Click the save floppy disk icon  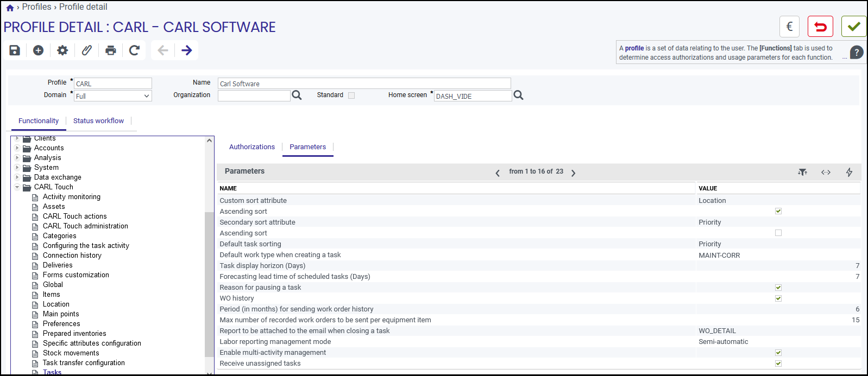tap(15, 50)
